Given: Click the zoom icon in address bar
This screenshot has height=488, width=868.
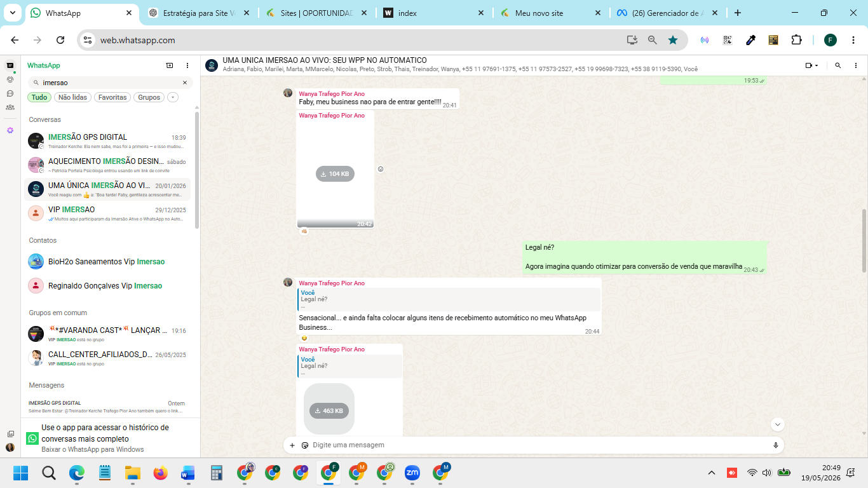Looking at the screenshot, I should 653,40.
